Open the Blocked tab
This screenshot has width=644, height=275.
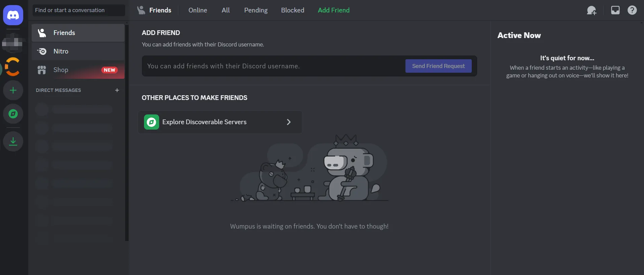[293, 10]
